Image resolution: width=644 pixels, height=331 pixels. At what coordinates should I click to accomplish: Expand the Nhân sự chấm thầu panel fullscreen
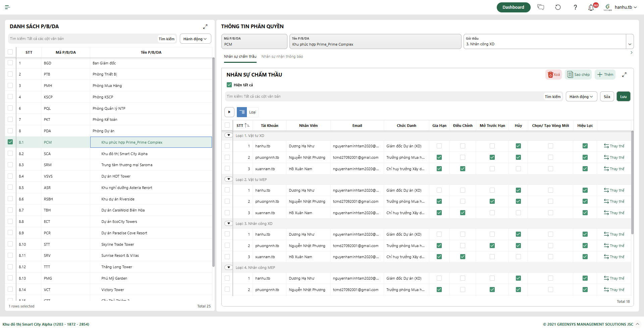click(x=624, y=75)
